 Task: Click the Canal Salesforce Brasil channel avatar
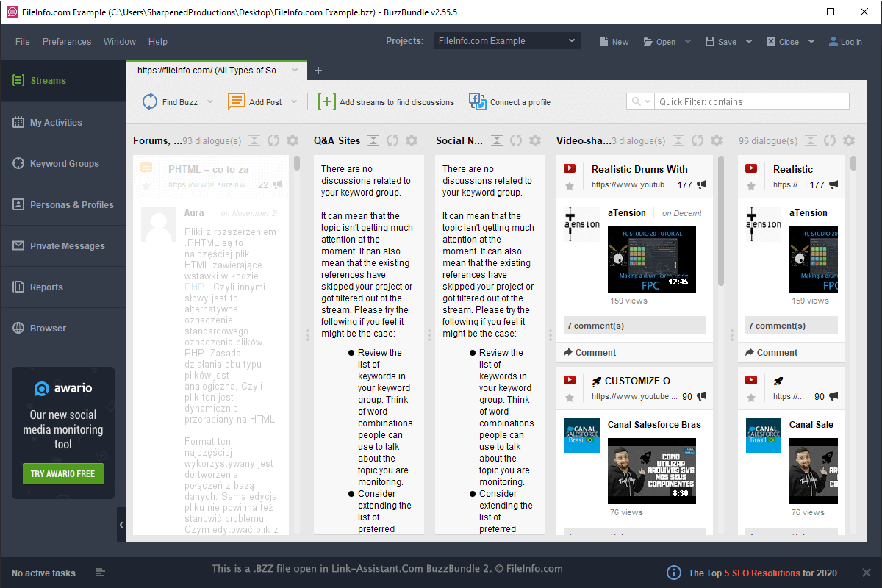(582, 436)
